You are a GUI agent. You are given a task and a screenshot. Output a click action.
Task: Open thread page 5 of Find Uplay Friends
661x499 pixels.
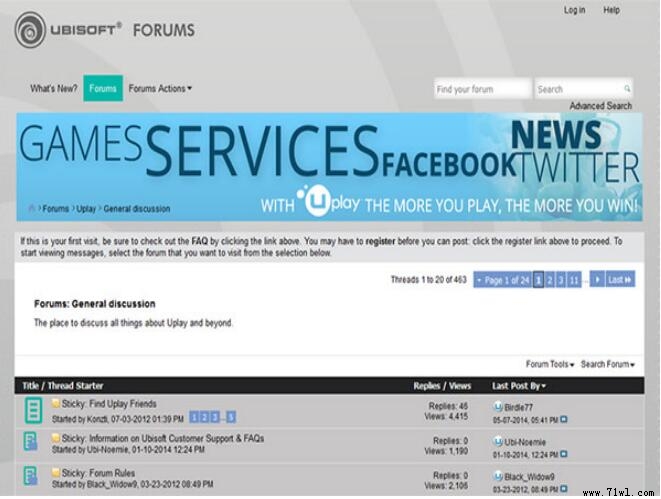231,417
